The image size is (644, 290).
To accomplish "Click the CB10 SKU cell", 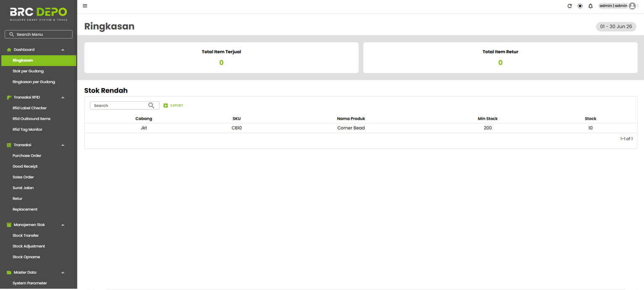I will point(236,128).
